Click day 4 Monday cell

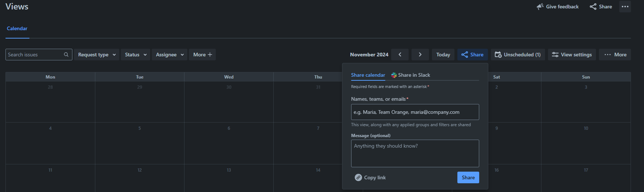[50, 143]
